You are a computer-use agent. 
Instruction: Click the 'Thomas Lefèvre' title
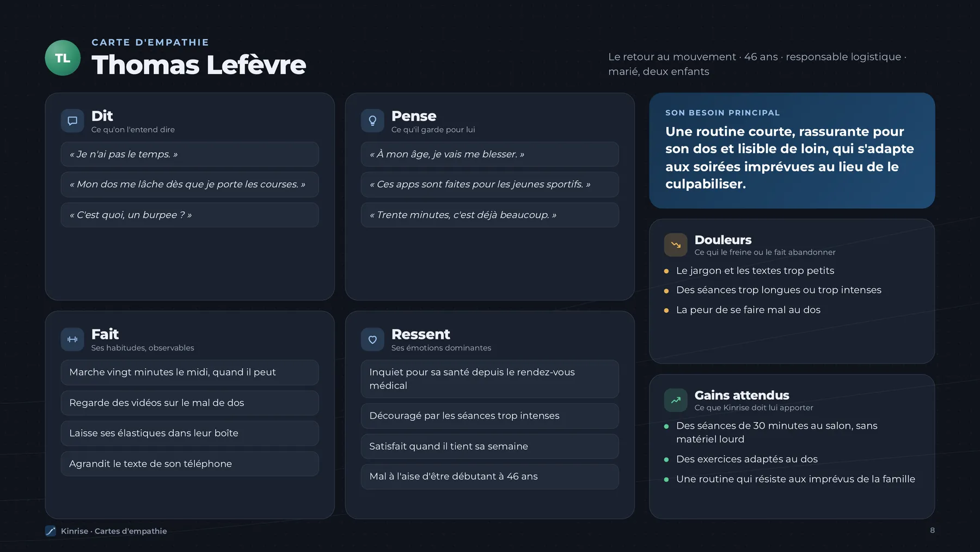coord(199,65)
